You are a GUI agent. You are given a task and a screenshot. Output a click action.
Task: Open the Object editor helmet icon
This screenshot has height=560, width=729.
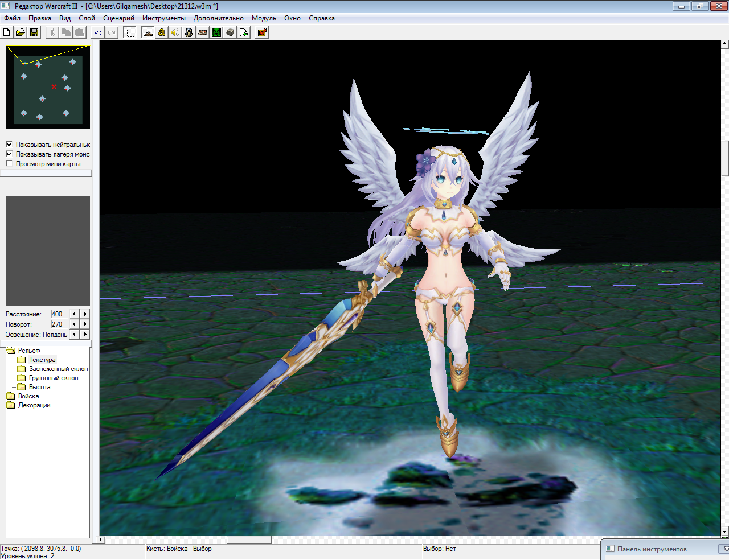tap(189, 32)
